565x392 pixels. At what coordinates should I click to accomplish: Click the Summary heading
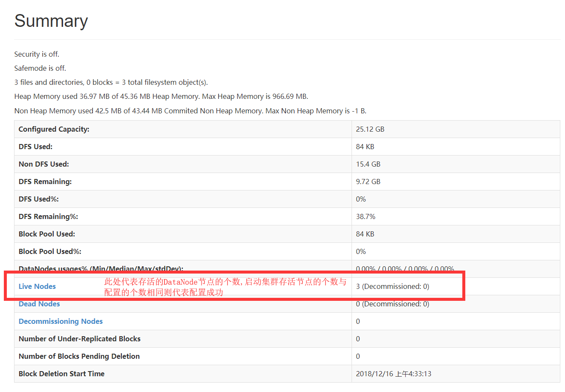point(51,21)
